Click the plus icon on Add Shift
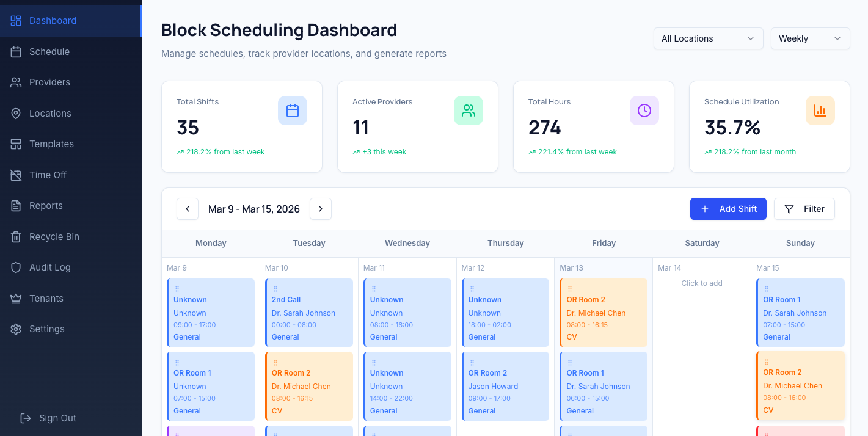 (705, 209)
